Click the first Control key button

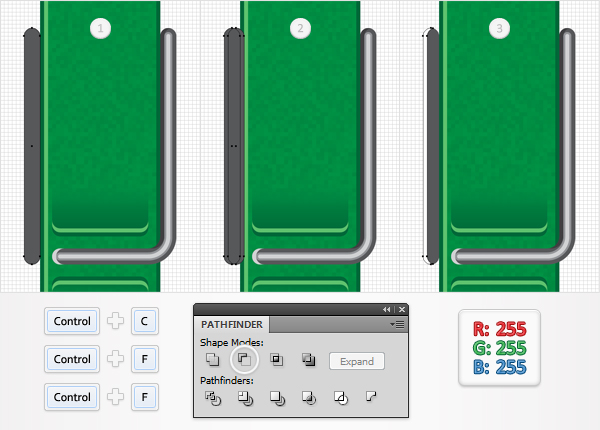(x=72, y=321)
